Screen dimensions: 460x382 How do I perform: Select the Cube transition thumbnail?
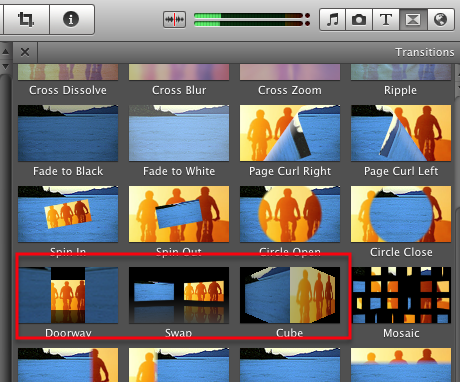point(290,295)
